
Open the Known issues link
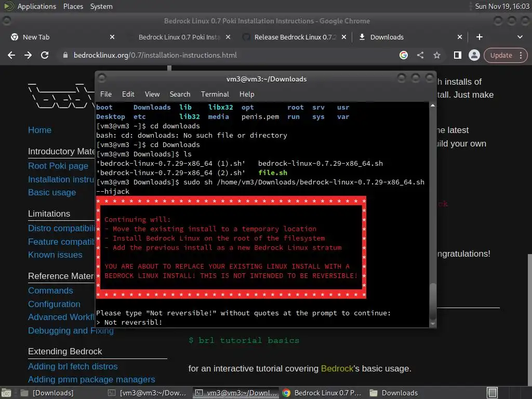click(x=55, y=255)
